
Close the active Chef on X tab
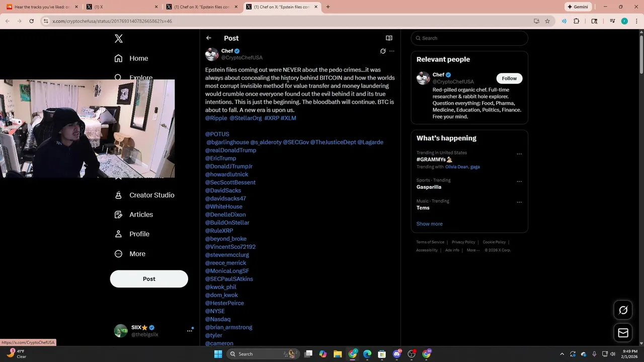tap(316, 7)
